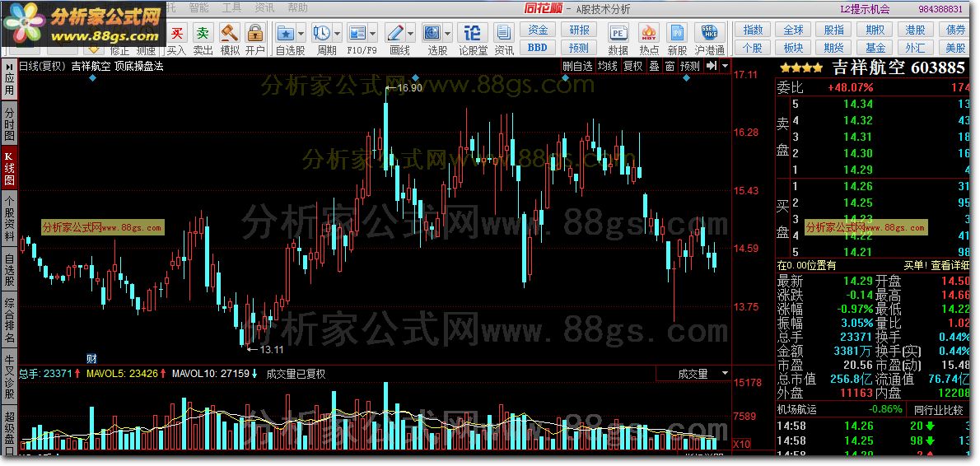Click the 全球 market button
This screenshot has height=466, width=980.
click(x=793, y=30)
